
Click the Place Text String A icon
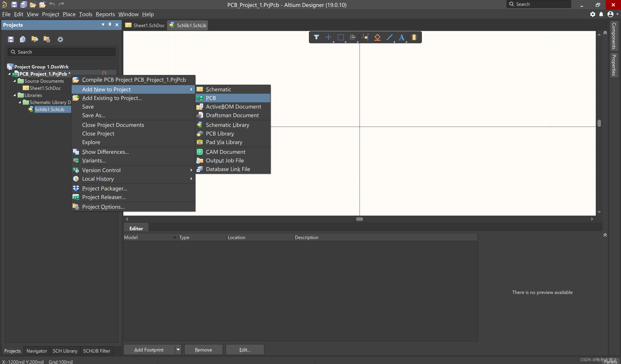point(401,37)
